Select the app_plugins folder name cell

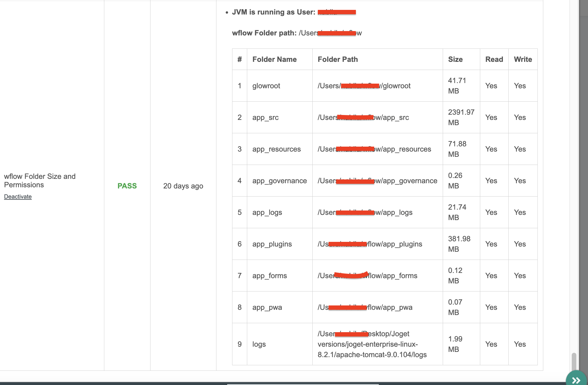coord(272,244)
